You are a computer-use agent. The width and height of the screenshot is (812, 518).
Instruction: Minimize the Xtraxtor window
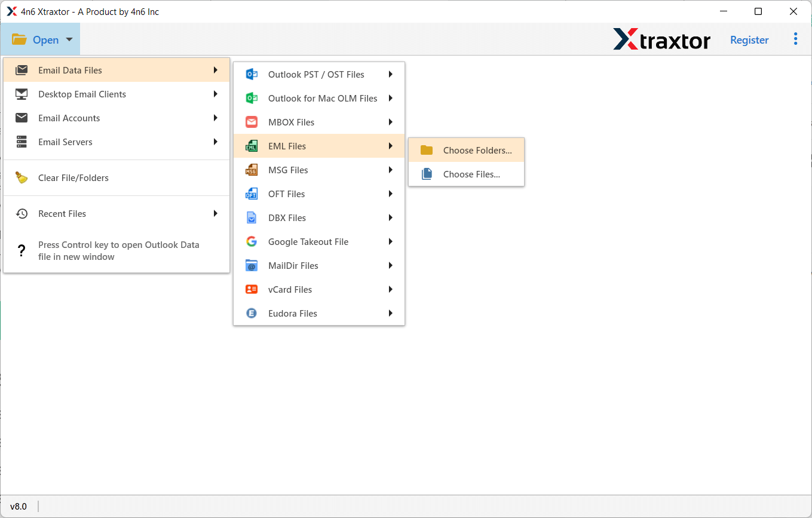722,11
